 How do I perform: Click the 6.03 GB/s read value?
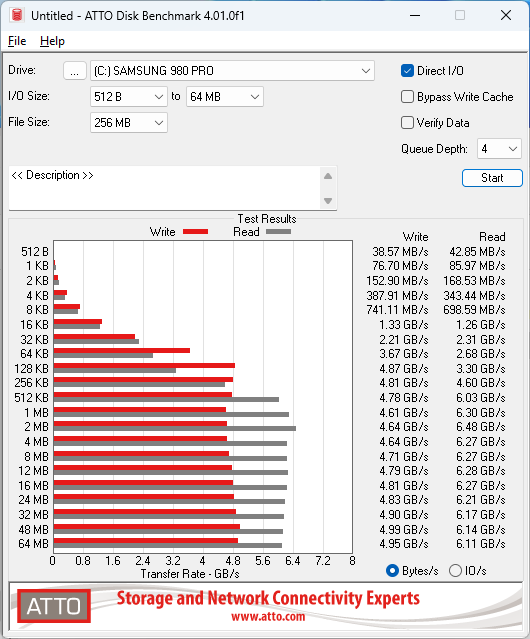click(481, 397)
